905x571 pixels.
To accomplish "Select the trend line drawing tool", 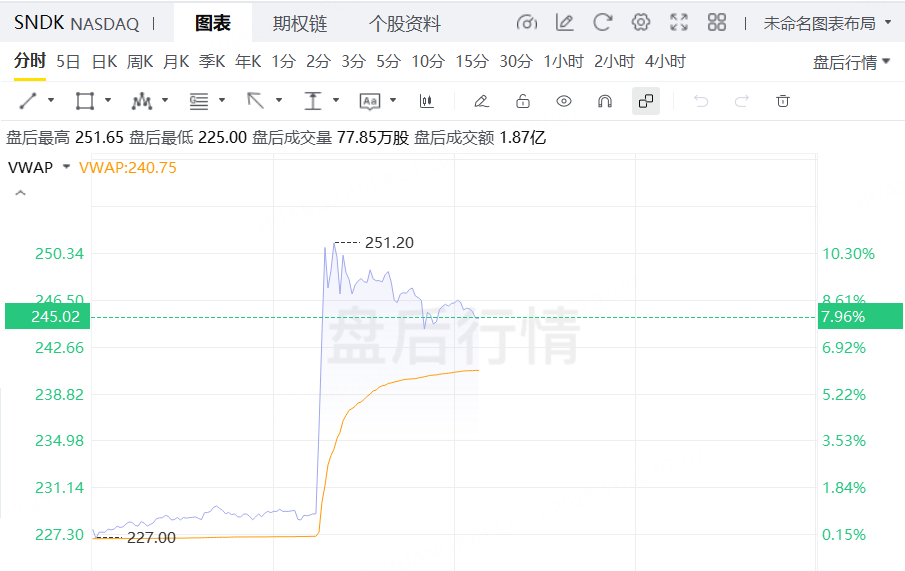I will click(28, 100).
